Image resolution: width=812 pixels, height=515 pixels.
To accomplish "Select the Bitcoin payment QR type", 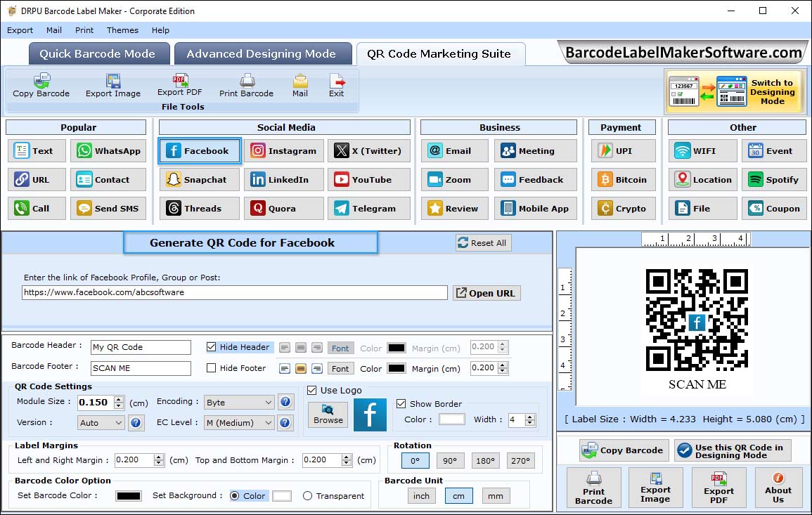I will point(624,180).
